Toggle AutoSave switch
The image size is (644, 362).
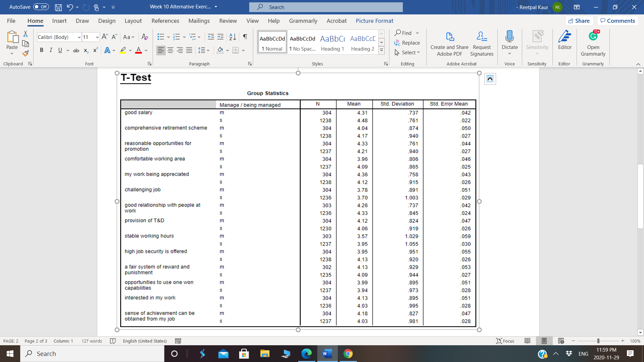41,7
